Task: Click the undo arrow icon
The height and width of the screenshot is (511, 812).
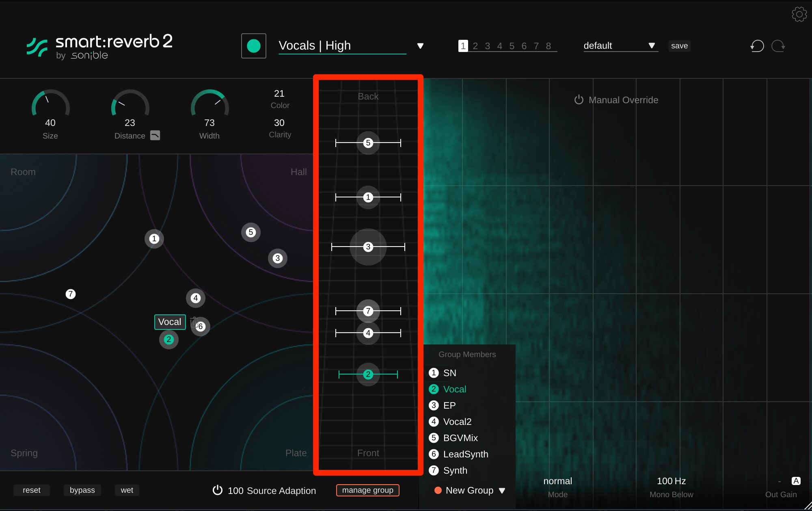Action: click(x=757, y=46)
